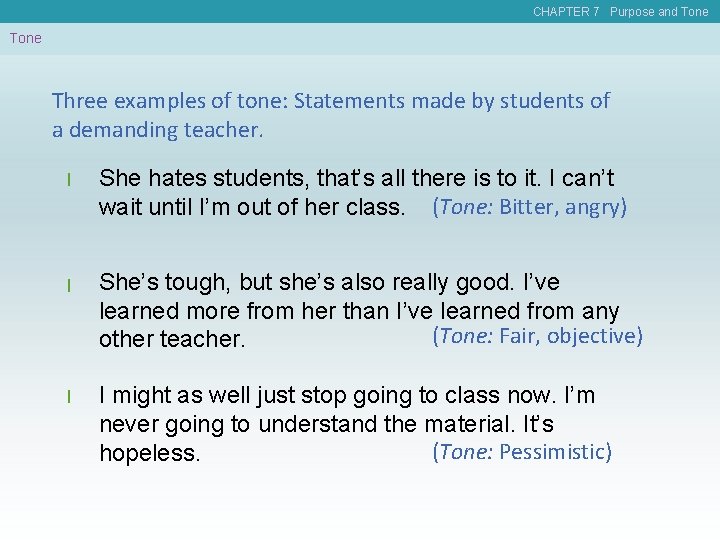Click the 'Tone' label at top left

point(26,38)
